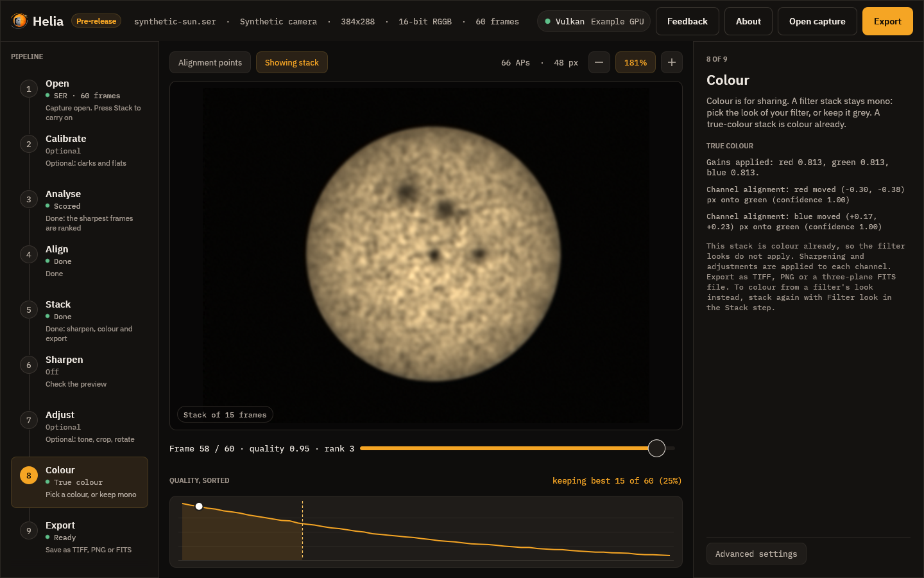The image size is (924, 578).
Task: Select the step 2 circle icon
Action: [x=28, y=144]
